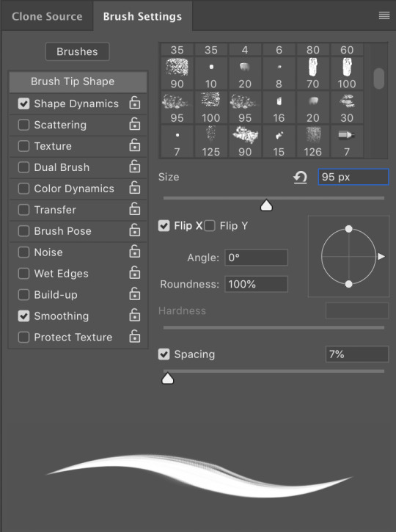Click the Angle input field
Image resolution: width=396 pixels, height=532 pixels.
257,258
